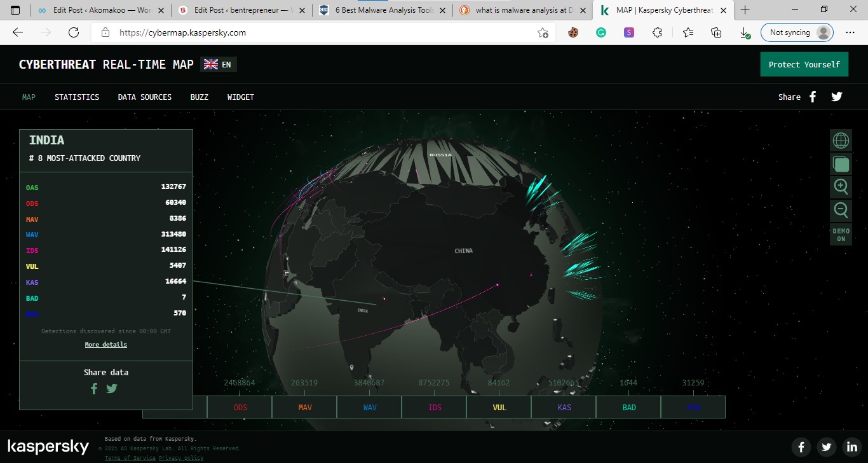The width and height of the screenshot is (868, 463).
Task: Toggle BAD detection type filter
Action: click(x=629, y=407)
